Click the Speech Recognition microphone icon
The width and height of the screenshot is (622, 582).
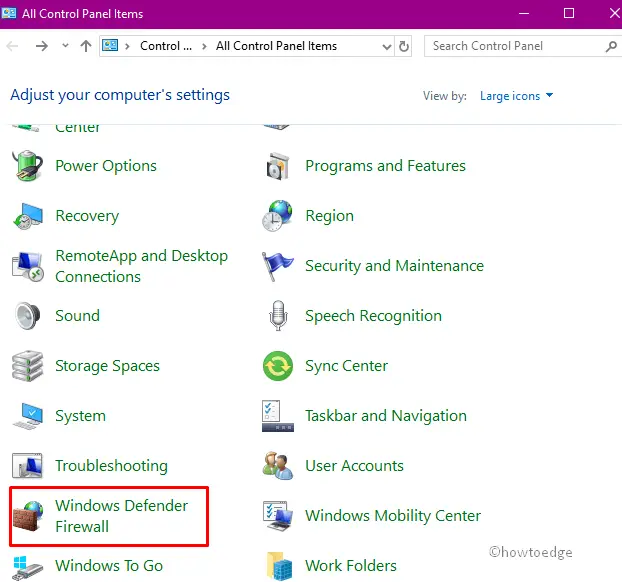pos(277,316)
